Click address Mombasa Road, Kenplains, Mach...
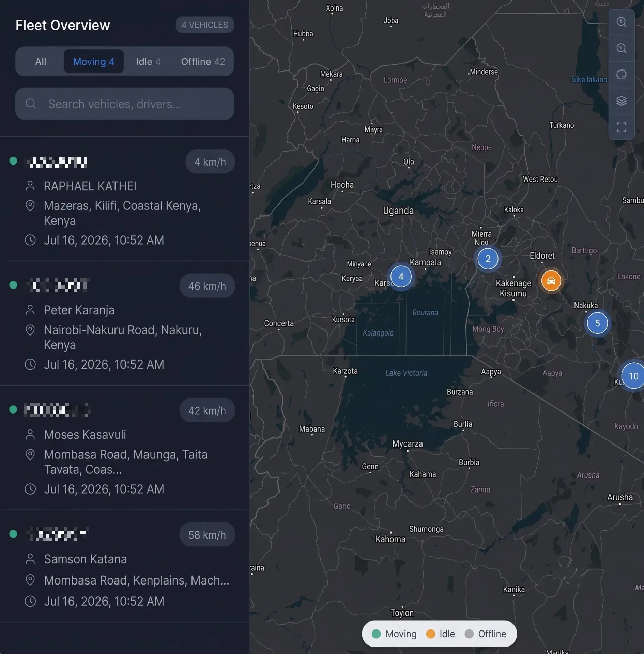 [137, 580]
